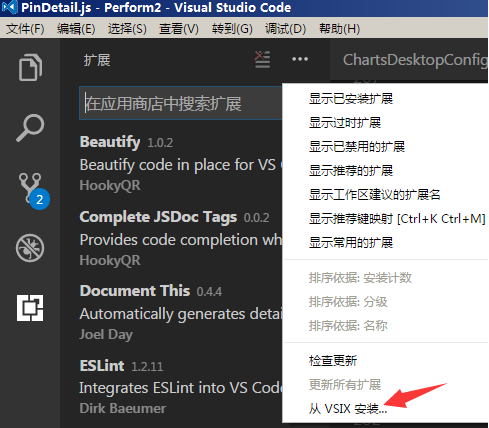Open the Debug view icon
This screenshot has width=489, height=428.
[30, 248]
